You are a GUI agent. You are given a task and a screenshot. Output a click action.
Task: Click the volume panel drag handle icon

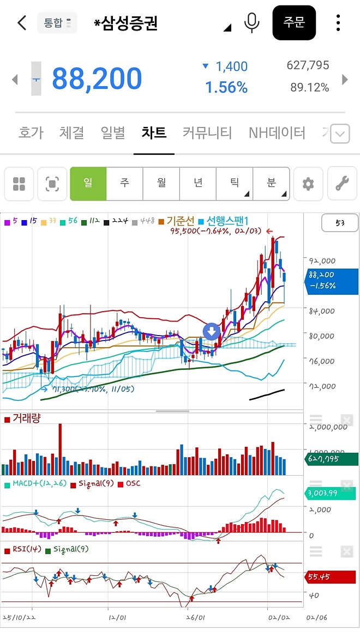pos(315,420)
